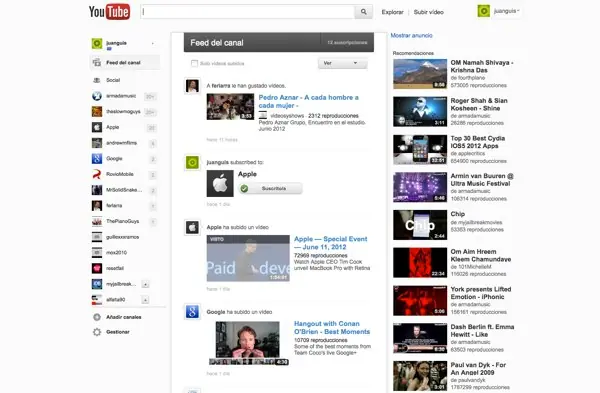Open the Subir vídeo link
The width and height of the screenshot is (600, 393).
tap(429, 12)
